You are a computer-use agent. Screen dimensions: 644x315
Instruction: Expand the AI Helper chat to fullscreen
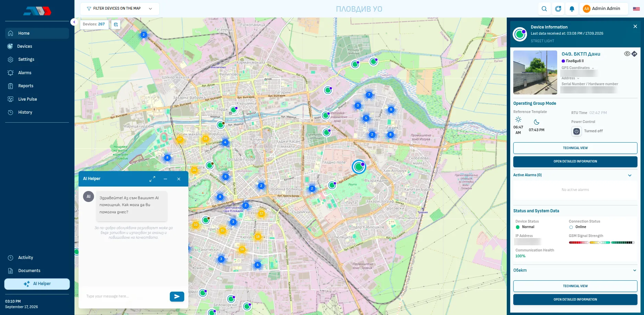pyautogui.click(x=152, y=179)
